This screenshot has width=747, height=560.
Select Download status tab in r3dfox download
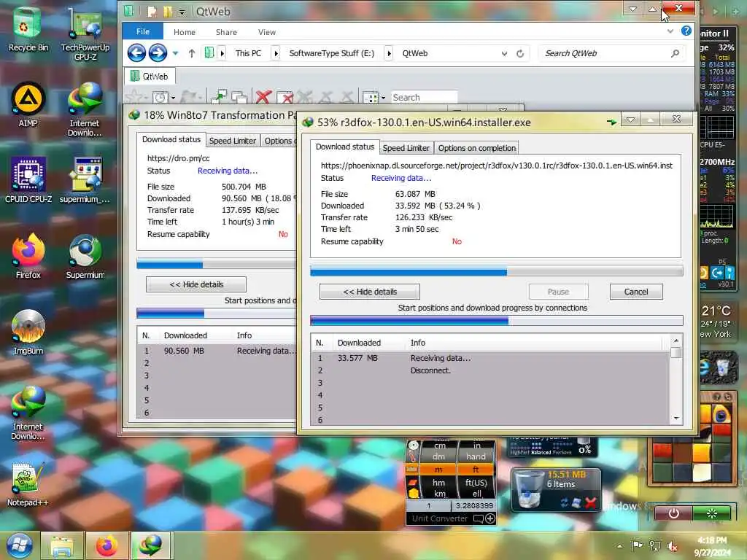tap(345, 147)
